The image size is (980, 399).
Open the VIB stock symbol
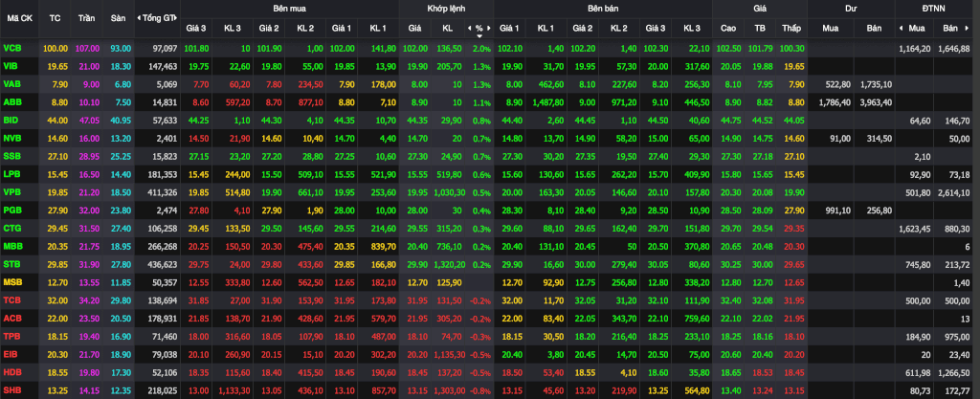point(10,66)
